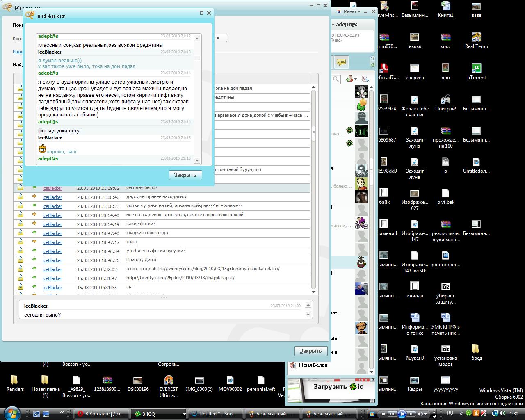This screenshot has height=420, width=525.
Task: Expand the status arrow beside adept@s
Action: click(333, 25)
